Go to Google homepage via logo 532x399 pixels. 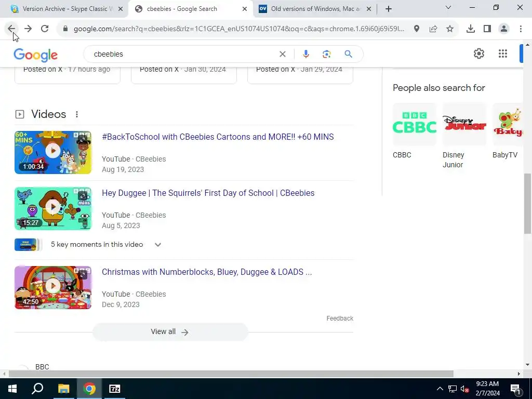point(36,55)
